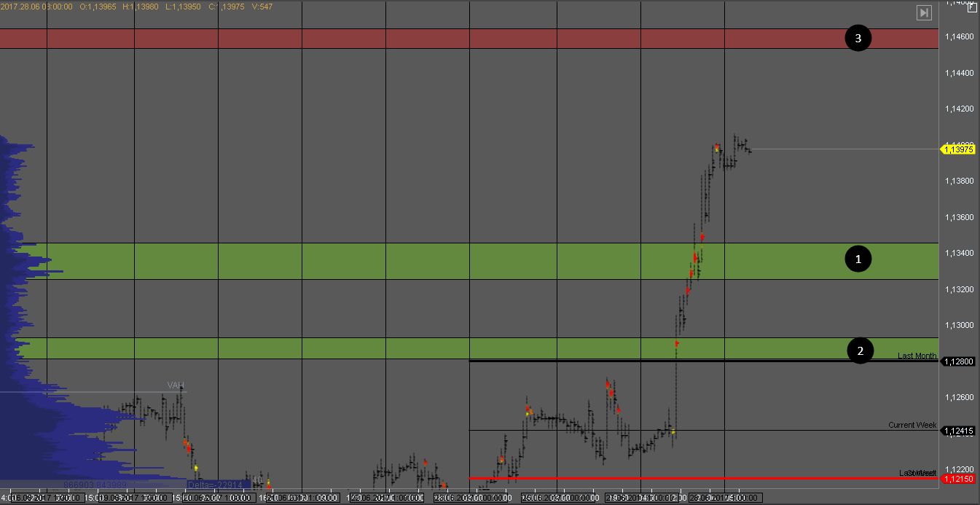Click the black circle marker numbered 2

[x=860, y=351]
